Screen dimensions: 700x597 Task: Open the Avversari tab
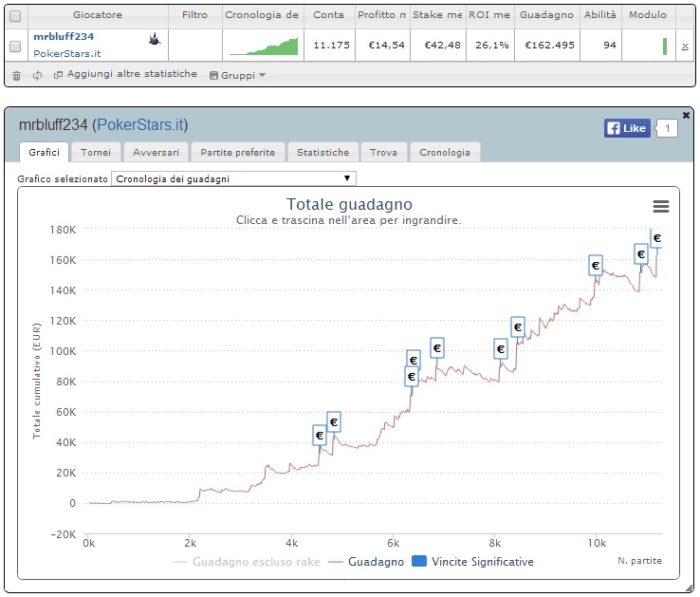156,153
